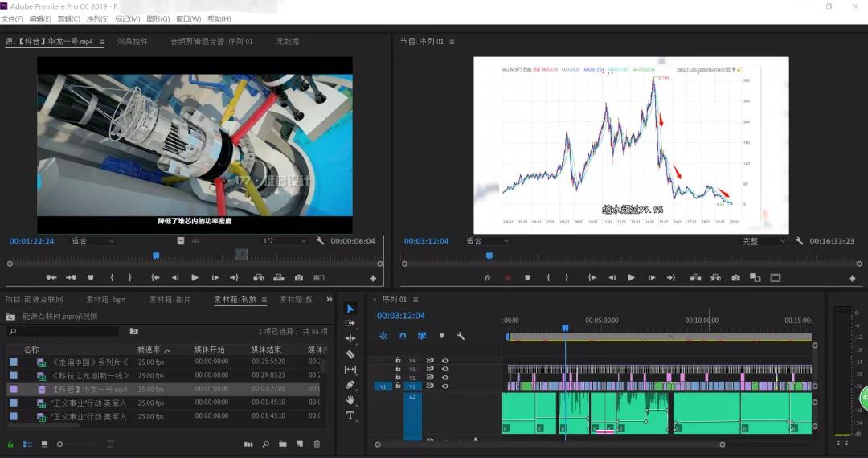Click Lift button in Program monitor
Viewport: 868px width, 458px height.
click(x=696, y=278)
